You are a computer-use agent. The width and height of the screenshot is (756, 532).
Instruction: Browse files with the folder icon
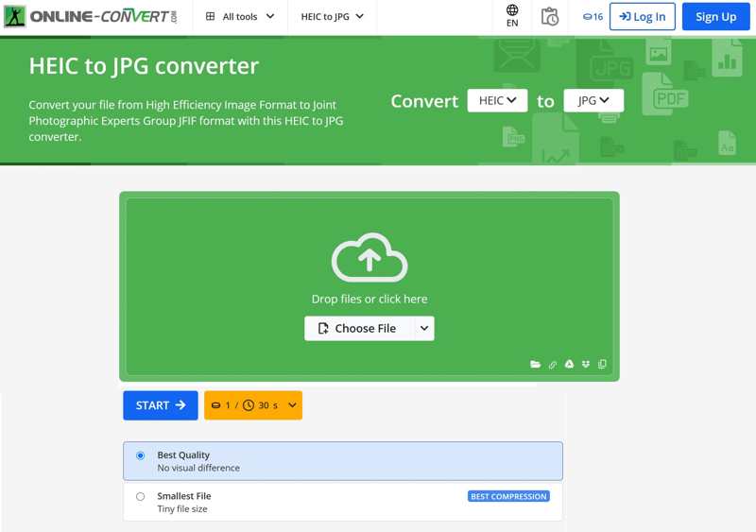click(535, 364)
